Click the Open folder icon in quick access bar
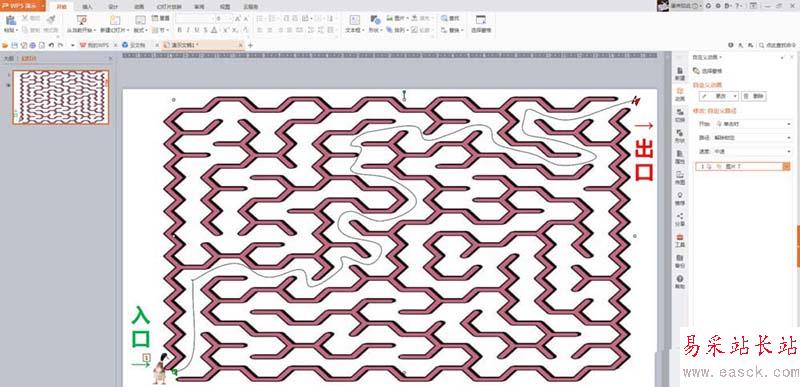The height and width of the screenshot is (387, 800). click(5, 45)
